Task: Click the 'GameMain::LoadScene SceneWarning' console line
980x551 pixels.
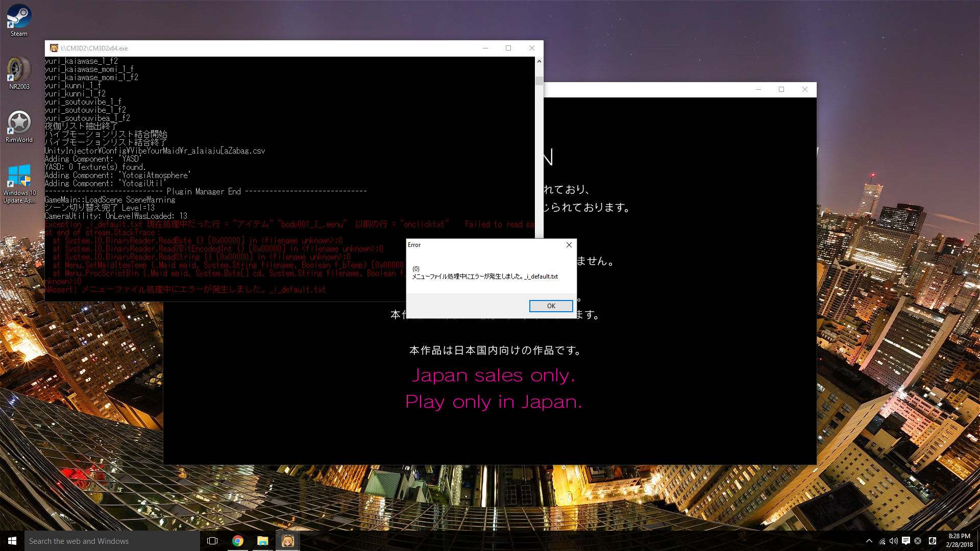Action: click(110, 199)
